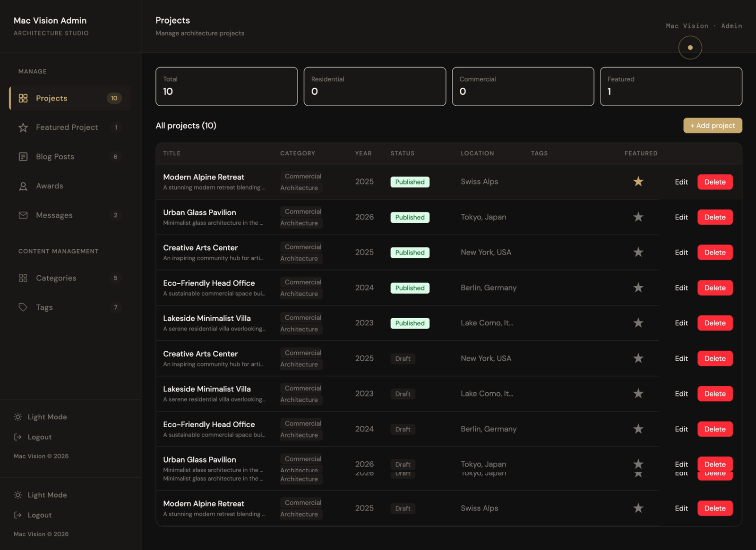
Task: Delete the published Urban Glass Pavilion project
Action: coord(715,217)
